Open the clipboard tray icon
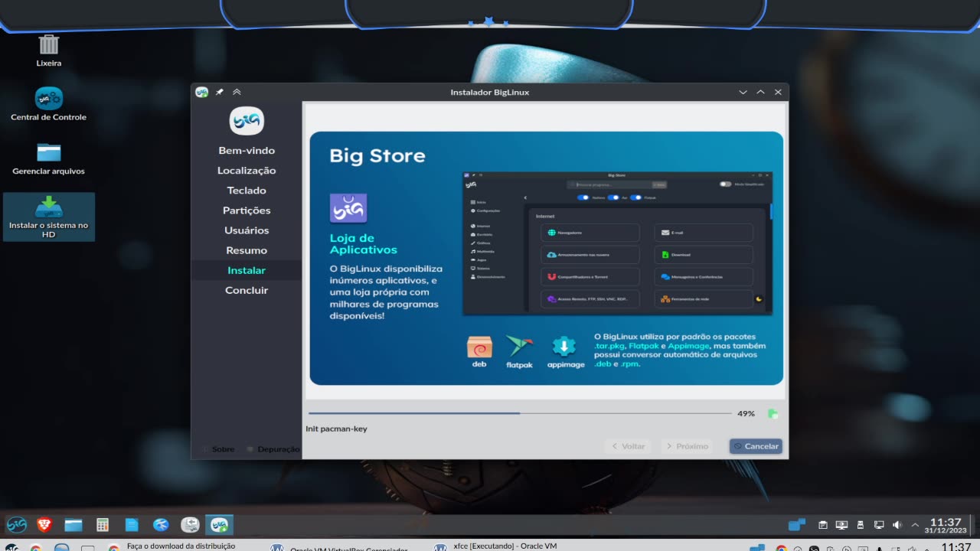Screen dimensions: 980x551 [x=823, y=525]
